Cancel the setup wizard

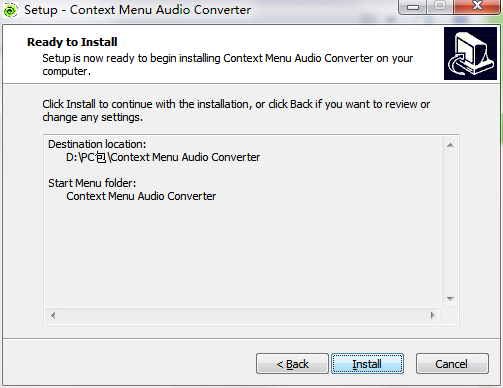point(452,364)
